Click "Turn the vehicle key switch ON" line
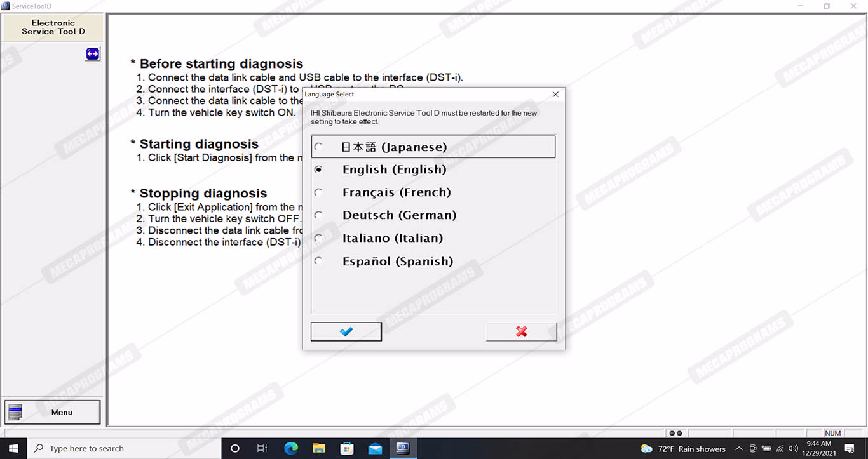The image size is (868, 459). coord(216,112)
